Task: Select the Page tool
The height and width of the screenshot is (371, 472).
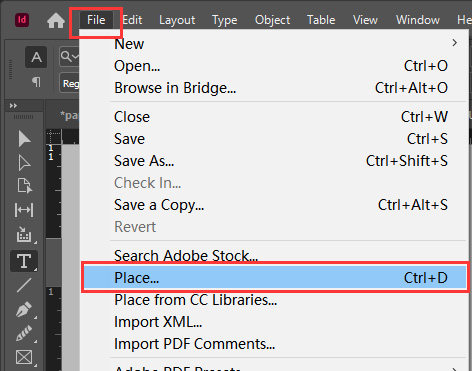Action: coord(25,186)
